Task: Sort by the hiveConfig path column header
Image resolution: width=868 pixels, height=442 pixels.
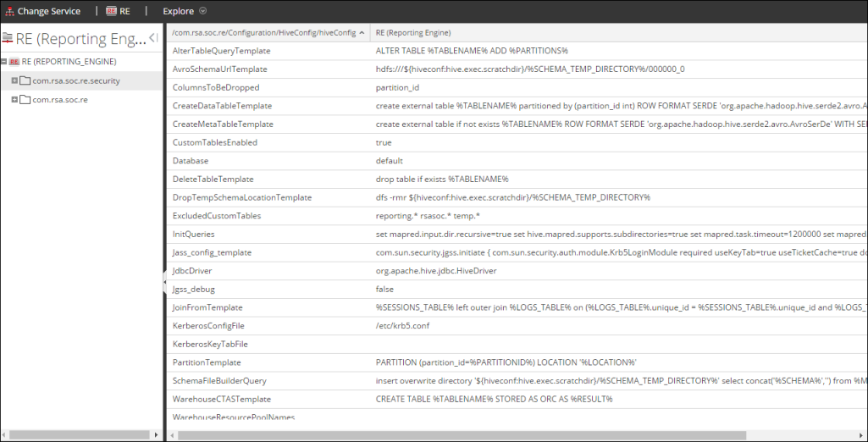Action: pyautogui.click(x=263, y=33)
